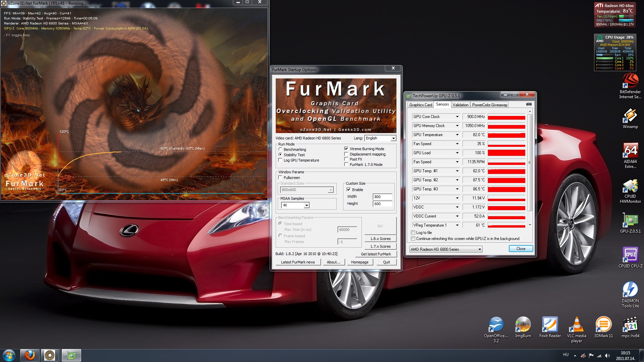Screen dimensions: 644x362
Task: Open FurMark Homepage button
Action: point(360,262)
